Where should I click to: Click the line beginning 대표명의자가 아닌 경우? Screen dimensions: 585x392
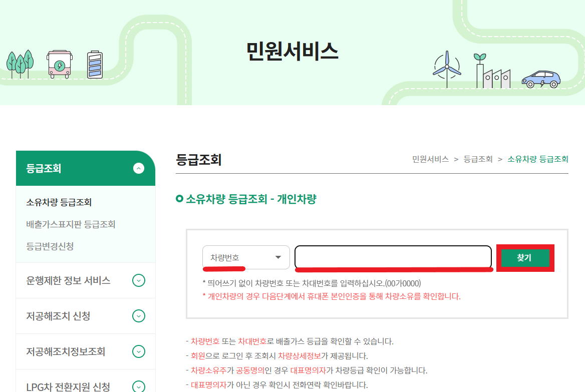pos(277,385)
